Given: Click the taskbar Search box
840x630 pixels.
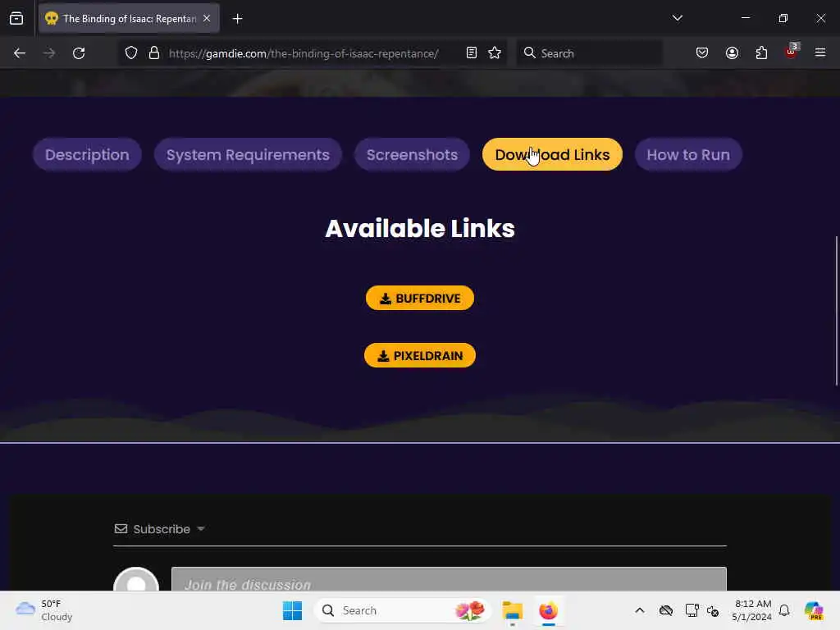Looking at the screenshot, I should point(403,610).
